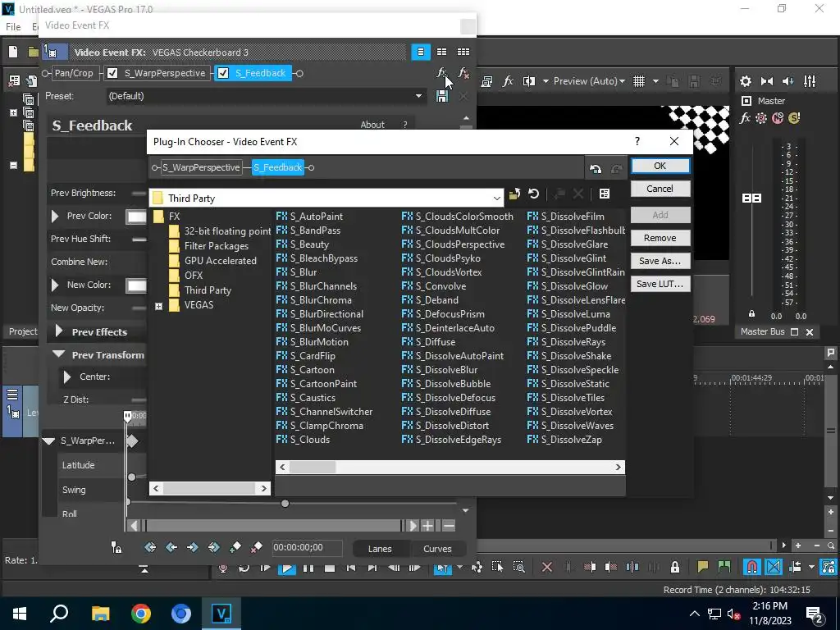Switch to the Curves tab
The width and height of the screenshot is (840, 630).
(438, 549)
